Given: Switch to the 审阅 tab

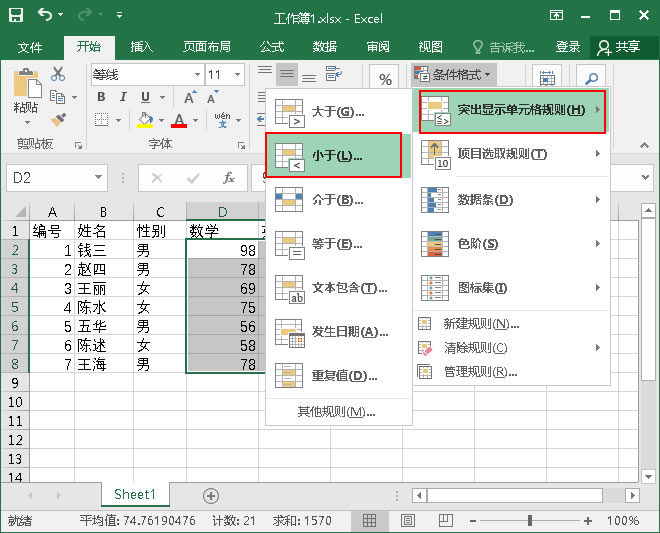Looking at the screenshot, I should 378,47.
